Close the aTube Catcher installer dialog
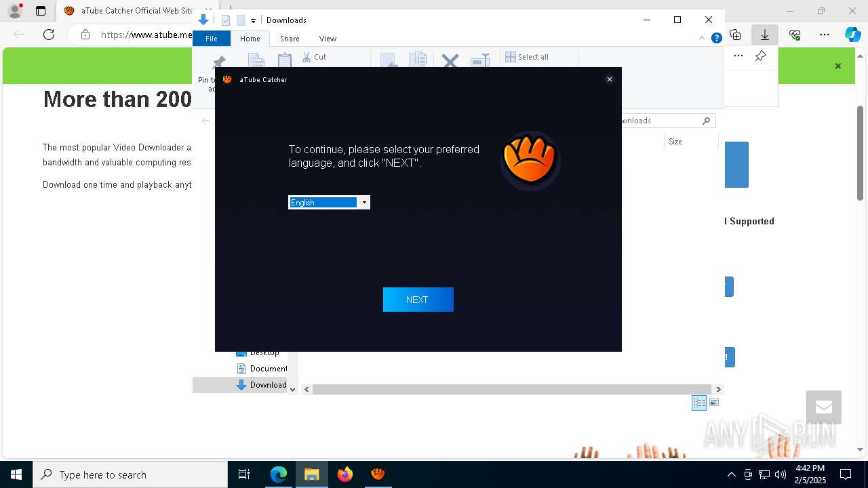 (609, 79)
